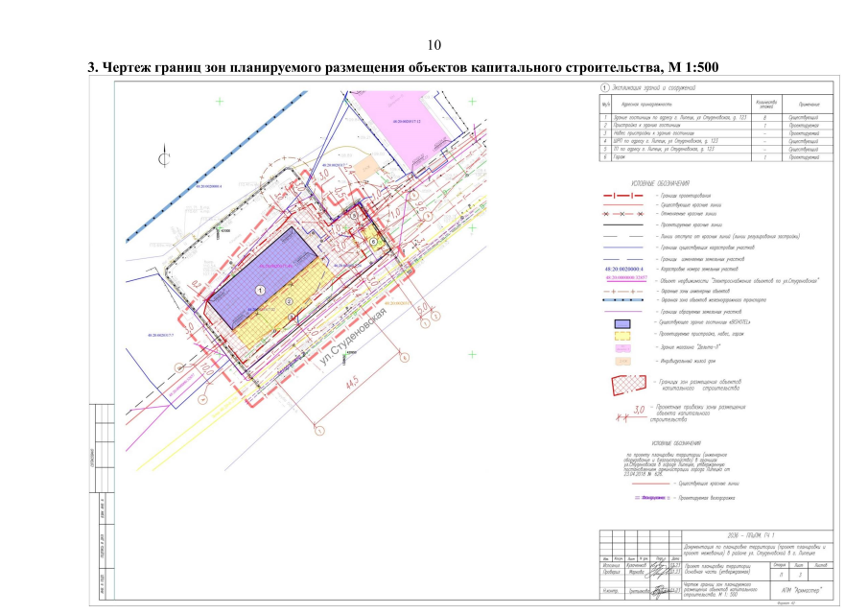Click the red dash-dot design boundary legend line
The width and height of the screenshot is (868, 614).
coord(622,195)
